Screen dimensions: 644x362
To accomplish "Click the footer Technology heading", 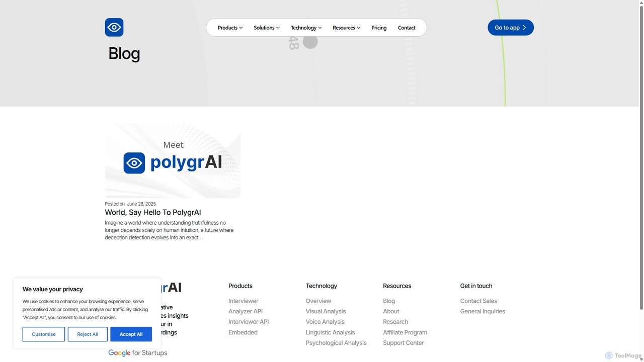I will [x=321, y=286].
